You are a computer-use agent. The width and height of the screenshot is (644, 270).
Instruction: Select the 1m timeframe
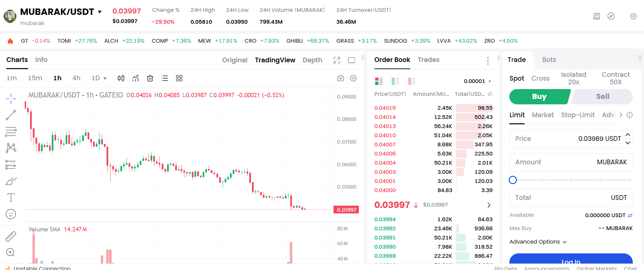coord(11,78)
